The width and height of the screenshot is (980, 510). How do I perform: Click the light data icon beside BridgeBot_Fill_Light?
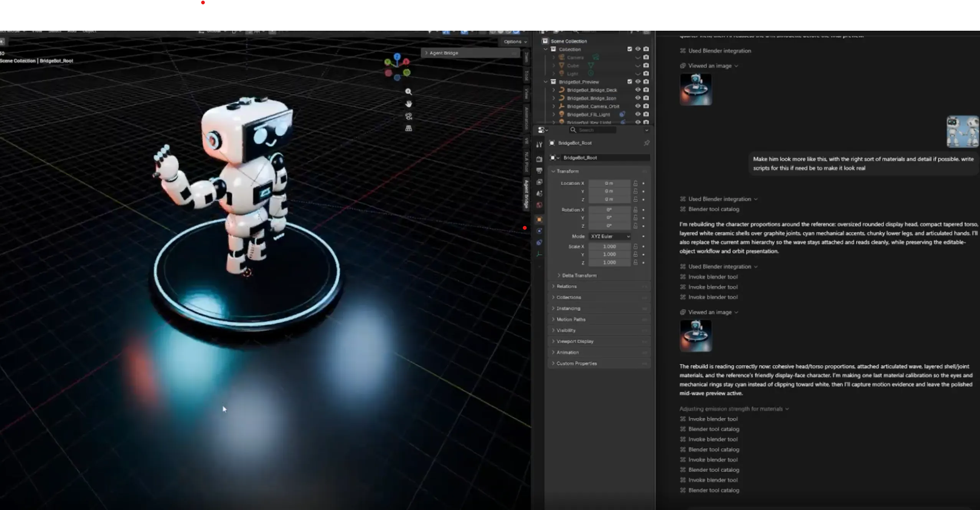point(622,114)
